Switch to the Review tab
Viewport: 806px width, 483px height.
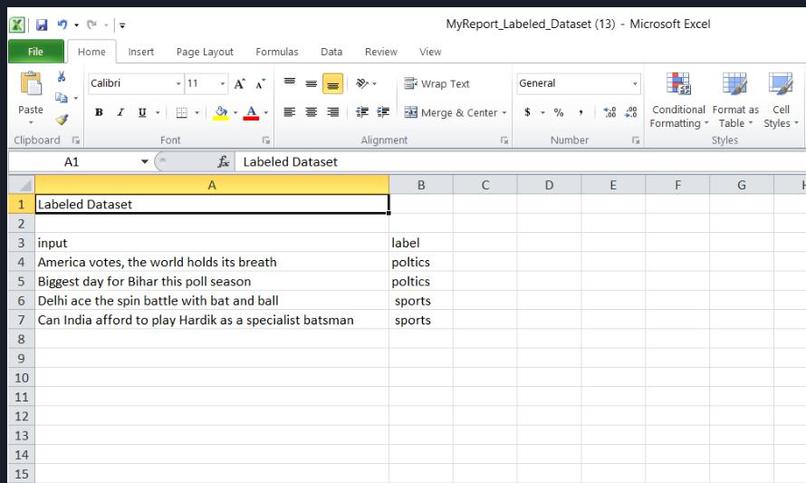(x=381, y=52)
